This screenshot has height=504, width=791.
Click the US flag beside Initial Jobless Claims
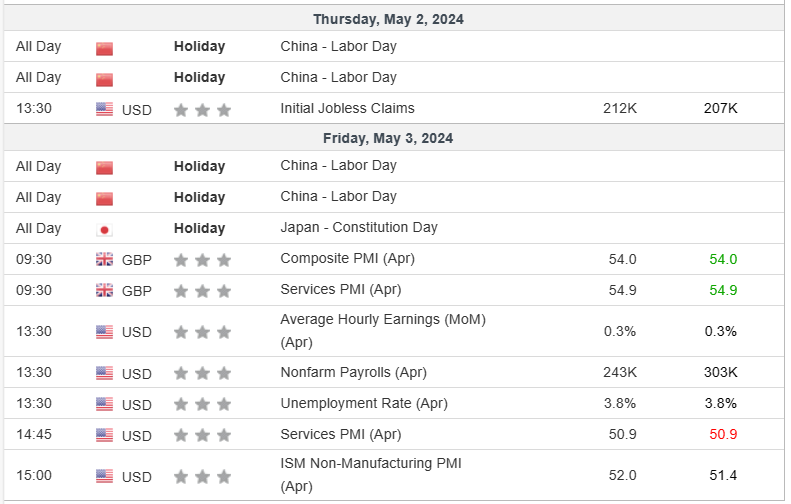105,109
